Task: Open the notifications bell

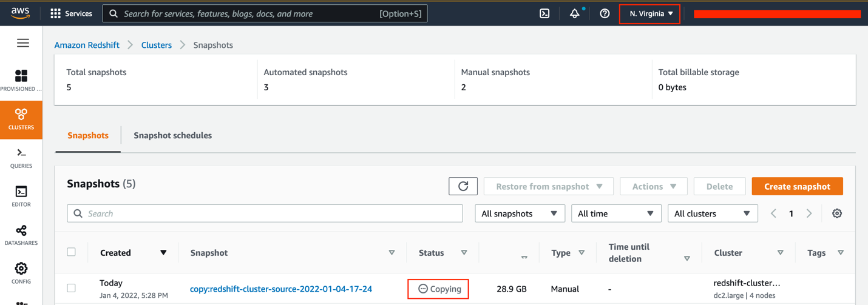Action: tap(574, 13)
